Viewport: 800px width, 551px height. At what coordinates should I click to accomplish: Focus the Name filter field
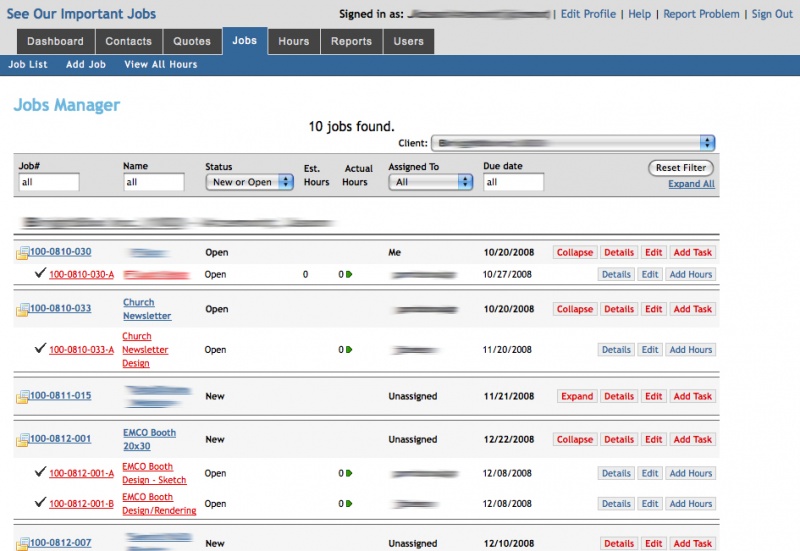click(x=154, y=182)
